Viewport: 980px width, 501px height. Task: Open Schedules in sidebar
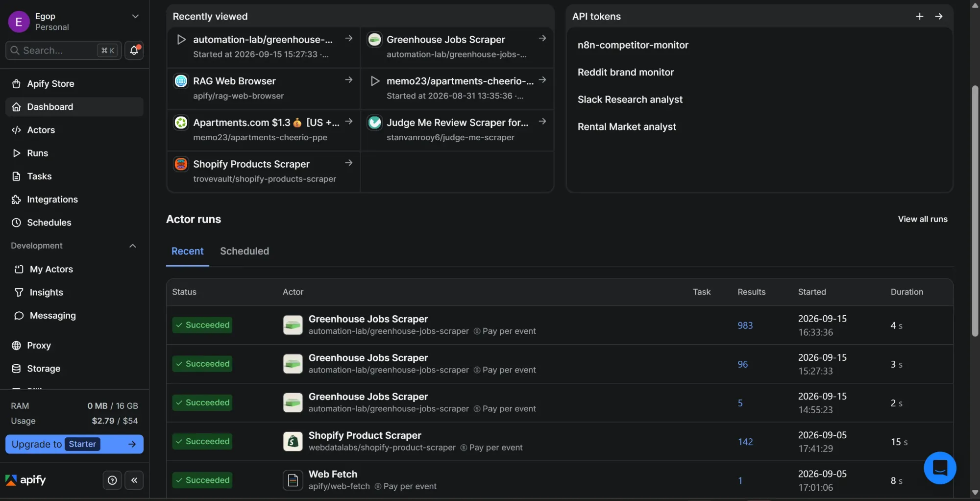(74, 223)
